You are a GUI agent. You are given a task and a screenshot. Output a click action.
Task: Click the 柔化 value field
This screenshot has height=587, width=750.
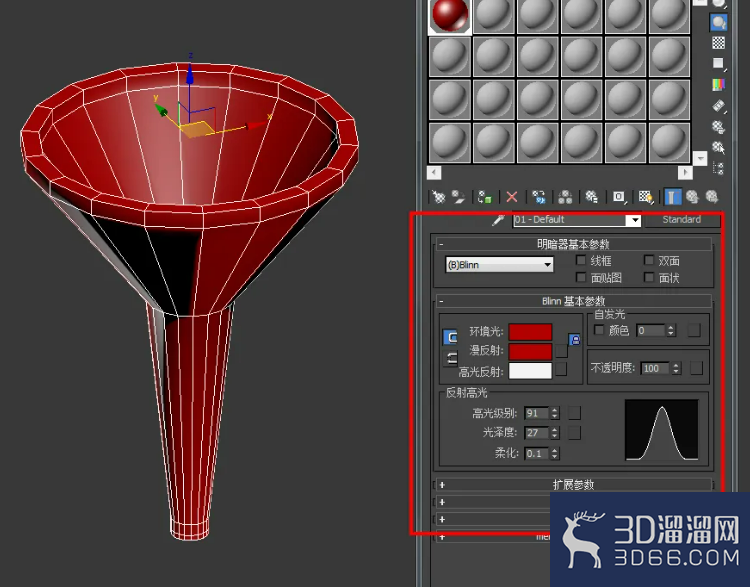[537, 453]
